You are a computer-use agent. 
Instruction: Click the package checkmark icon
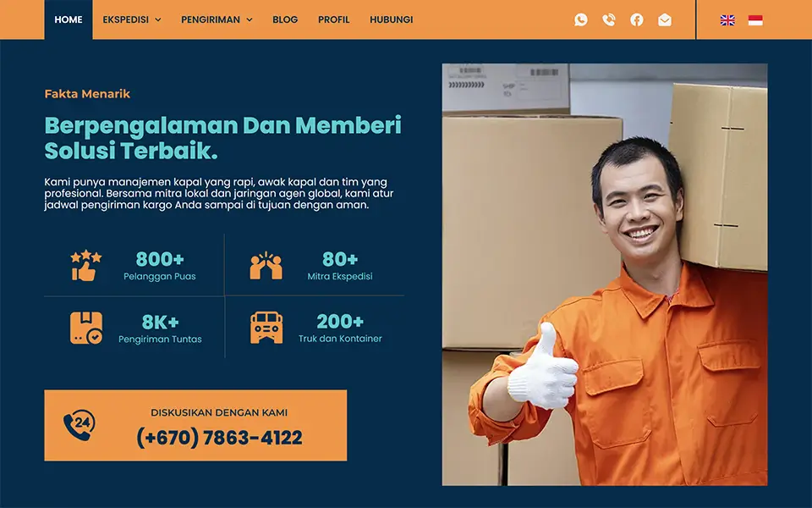(x=86, y=329)
